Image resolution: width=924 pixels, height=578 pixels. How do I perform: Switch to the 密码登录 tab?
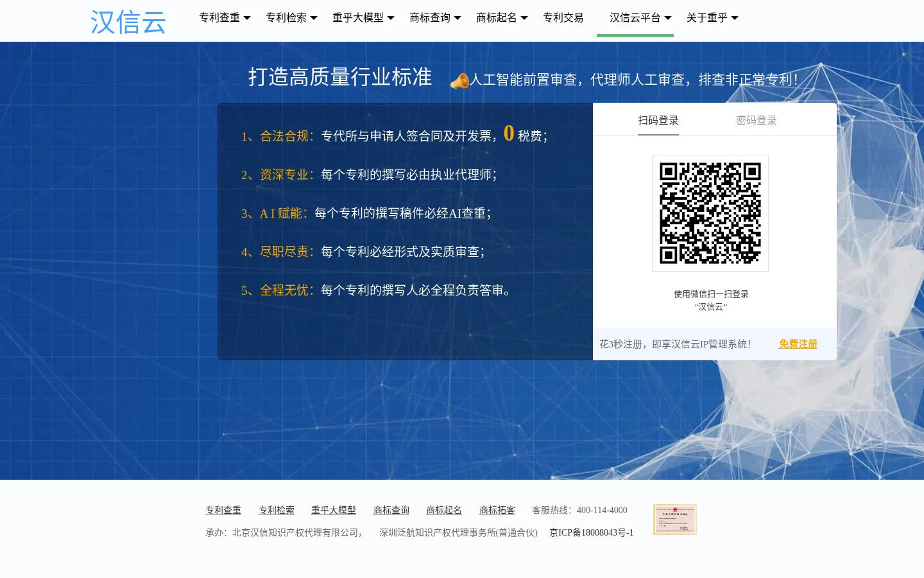pos(757,121)
